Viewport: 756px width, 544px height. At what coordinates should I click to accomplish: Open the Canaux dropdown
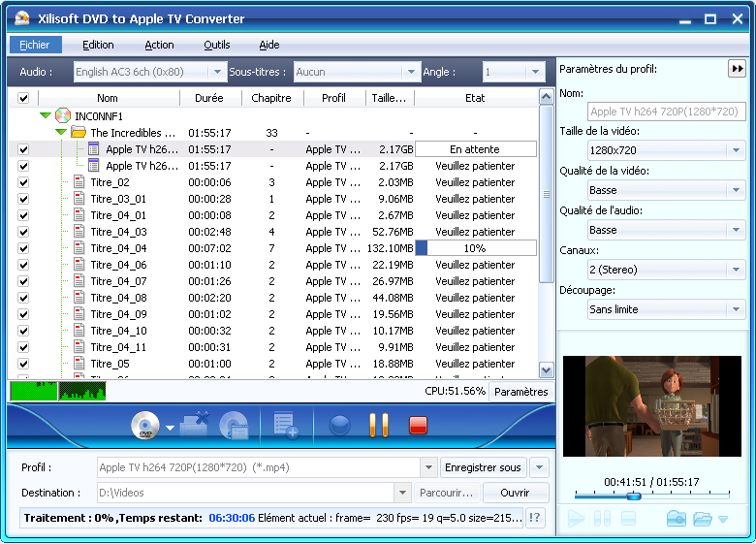[736, 270]
